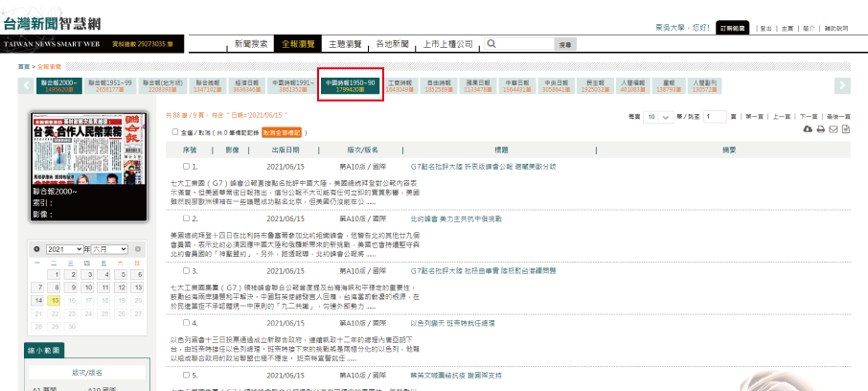868x391 pixels.
Task: Select calendar date 14
Action: pos(37,301)
